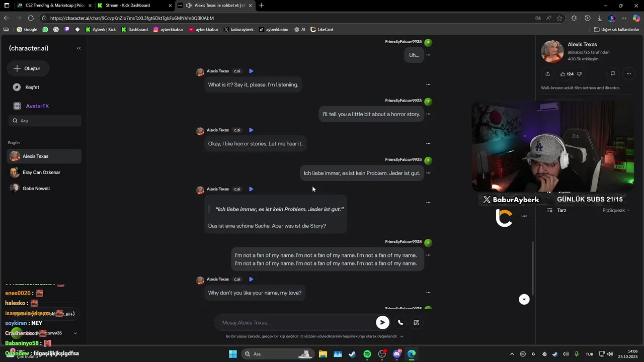Reload the current page

(x=31, y=18)
